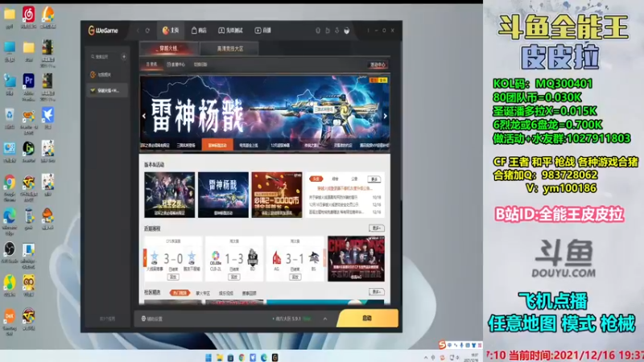This screenshot has width=644, height=362.
Task: Click the WeGame logo in the title bar
Action: 103,31
